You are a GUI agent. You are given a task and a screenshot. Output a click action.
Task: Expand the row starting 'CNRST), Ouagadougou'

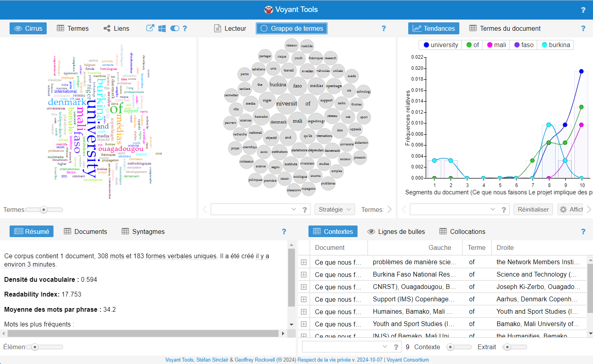click(304, 287)
